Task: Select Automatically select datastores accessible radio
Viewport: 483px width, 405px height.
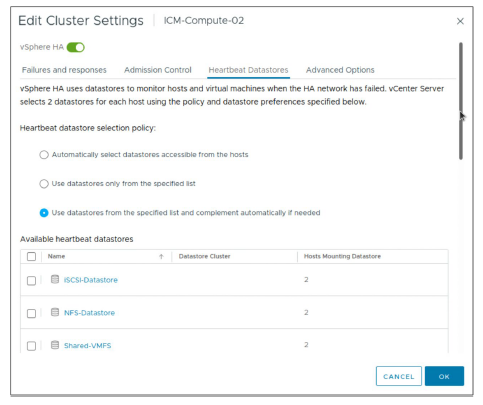Action: point(44,155)
